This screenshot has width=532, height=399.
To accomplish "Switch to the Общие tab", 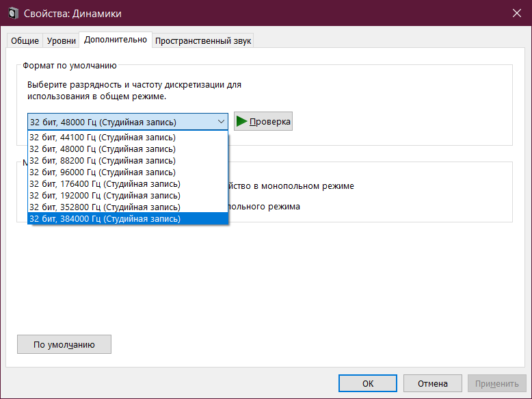I will pos(25,41).
